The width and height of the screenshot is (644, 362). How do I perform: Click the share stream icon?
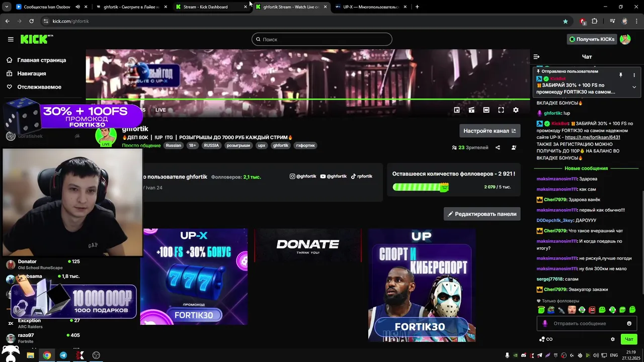pyautogui.click(x=498, y=147)
